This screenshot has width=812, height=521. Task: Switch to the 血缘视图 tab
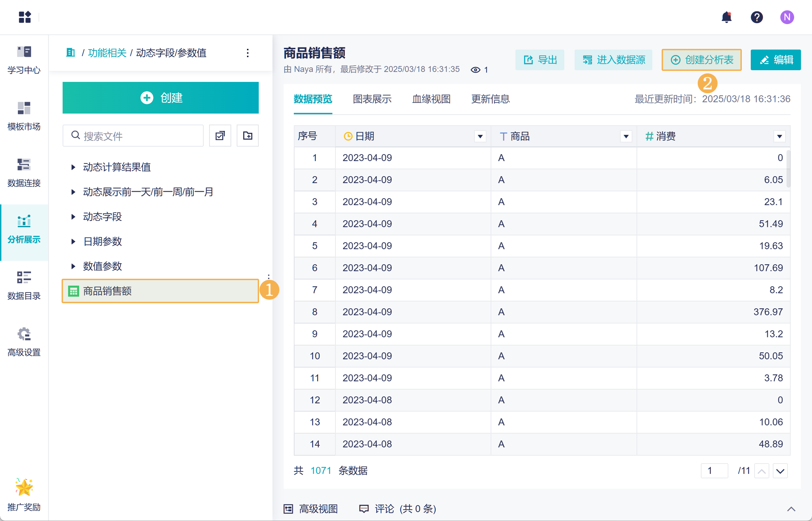tap(431, 99)
